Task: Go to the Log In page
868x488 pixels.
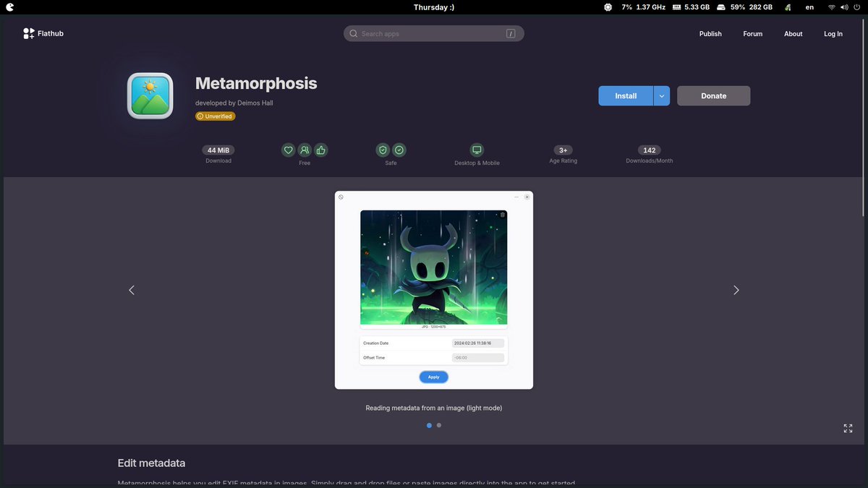Action: tap(833, 33)
